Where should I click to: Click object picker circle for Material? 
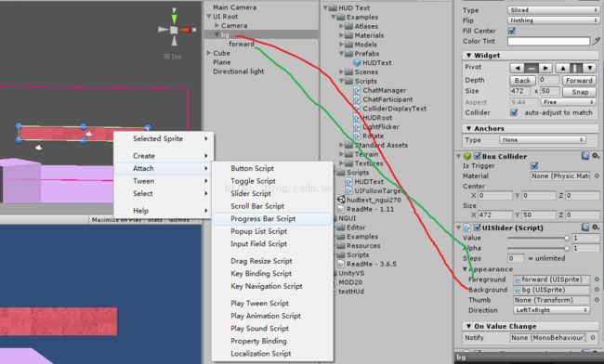coord(597,175)
